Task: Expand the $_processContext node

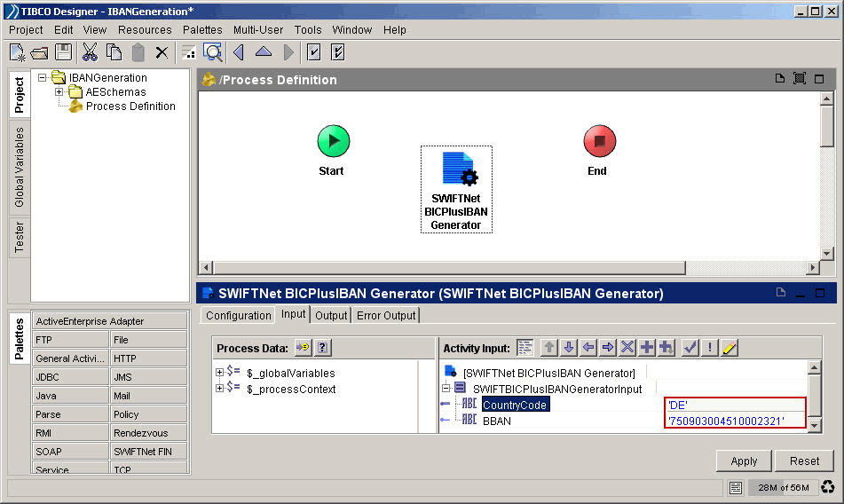Action: [x=219, y=388]
